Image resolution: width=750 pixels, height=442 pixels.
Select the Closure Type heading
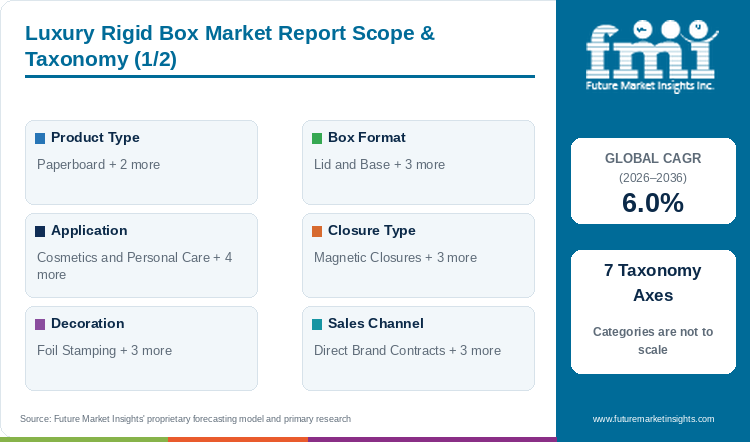click(372, 231)
